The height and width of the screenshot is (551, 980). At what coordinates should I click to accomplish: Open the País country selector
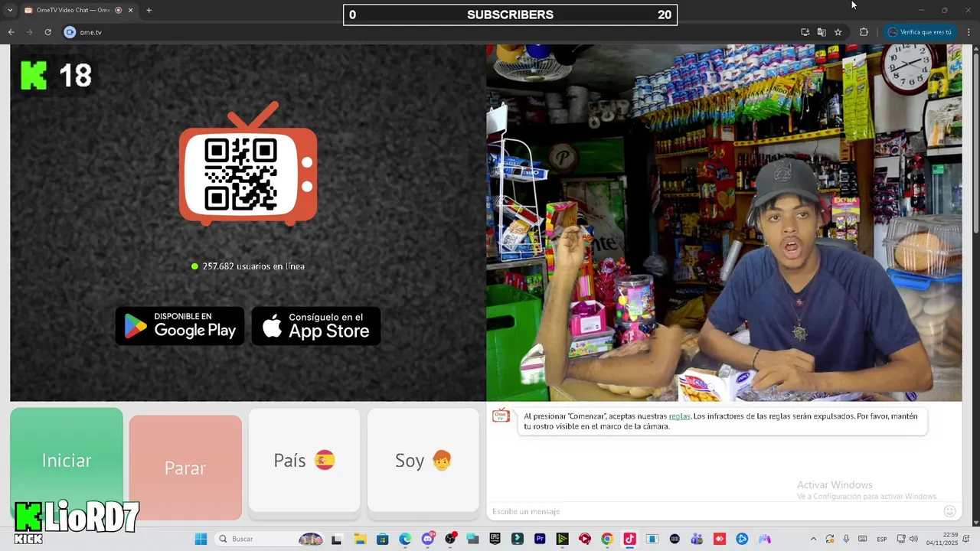(304, 460)
